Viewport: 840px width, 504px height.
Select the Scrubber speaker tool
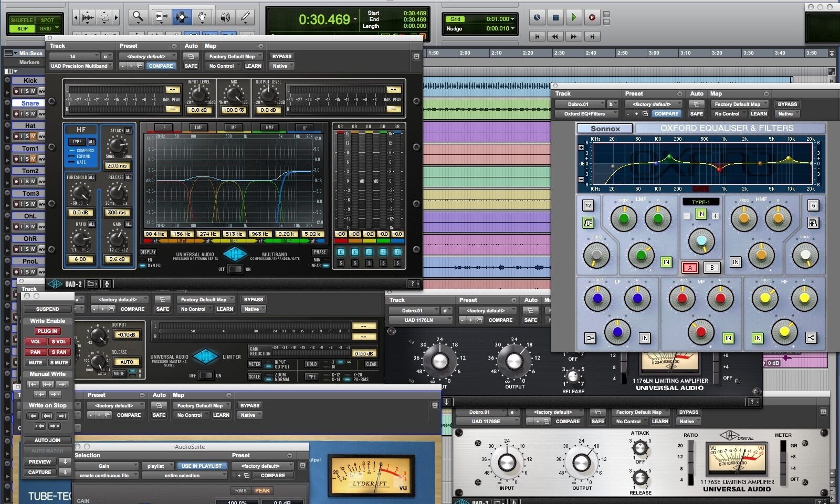click(225, 17)
